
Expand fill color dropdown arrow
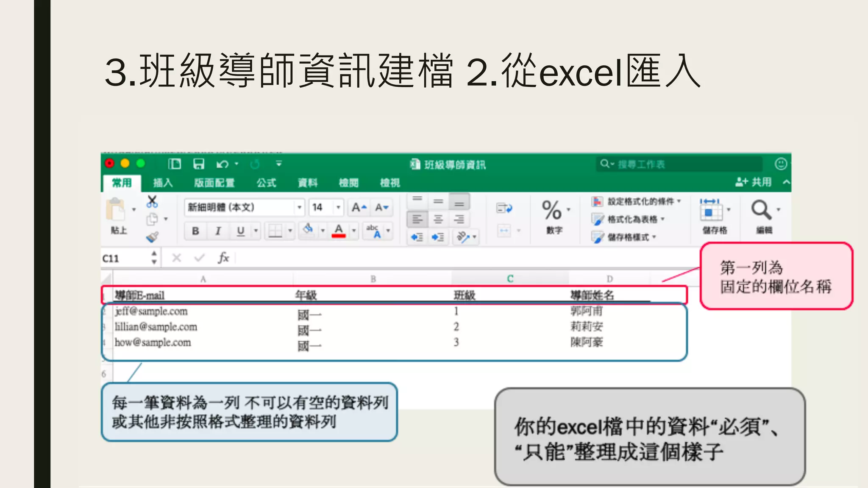coord(323,231)
